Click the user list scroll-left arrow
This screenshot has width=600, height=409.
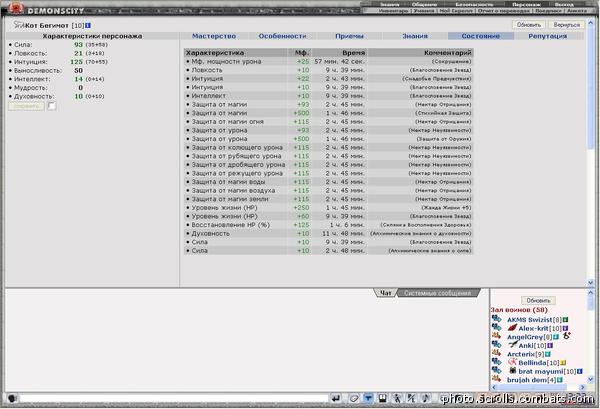pos(494,387)
